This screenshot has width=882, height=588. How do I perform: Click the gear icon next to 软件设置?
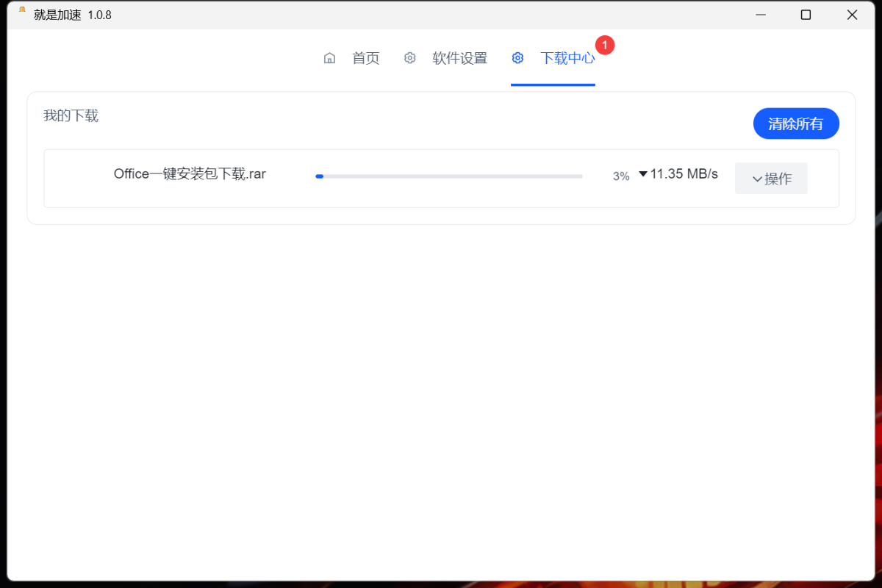pyautogui.click(x=410, y=58)
